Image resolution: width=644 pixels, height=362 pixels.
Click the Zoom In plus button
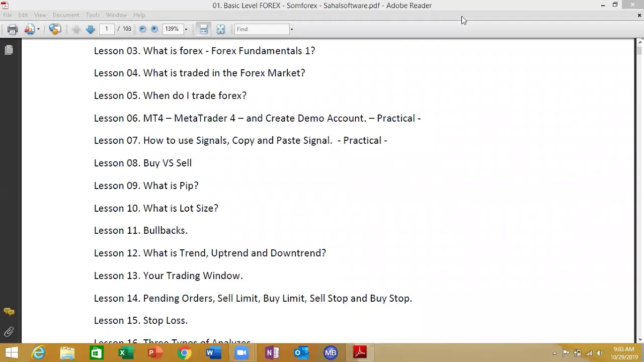point(154,29)
